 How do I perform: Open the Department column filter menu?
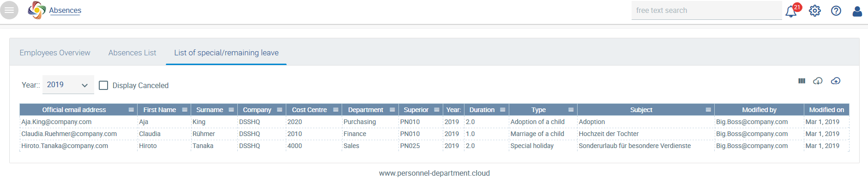point(392,110)
